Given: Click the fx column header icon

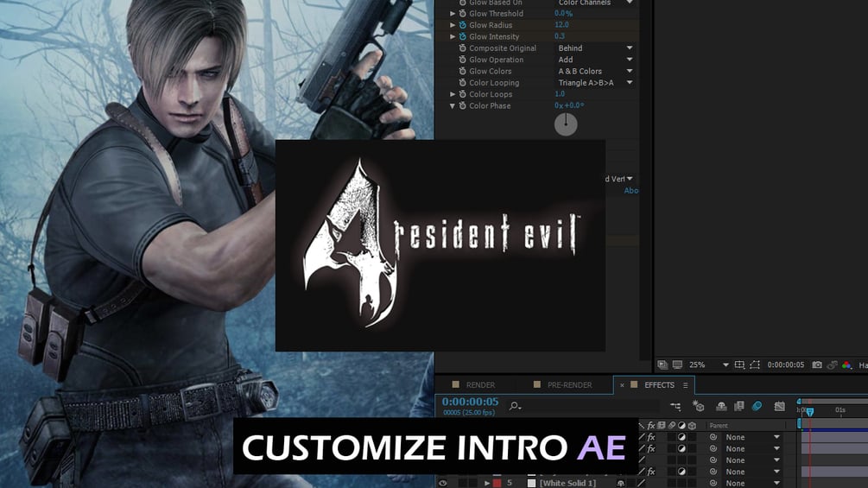Looking at the screenshot, I should 651,426.
